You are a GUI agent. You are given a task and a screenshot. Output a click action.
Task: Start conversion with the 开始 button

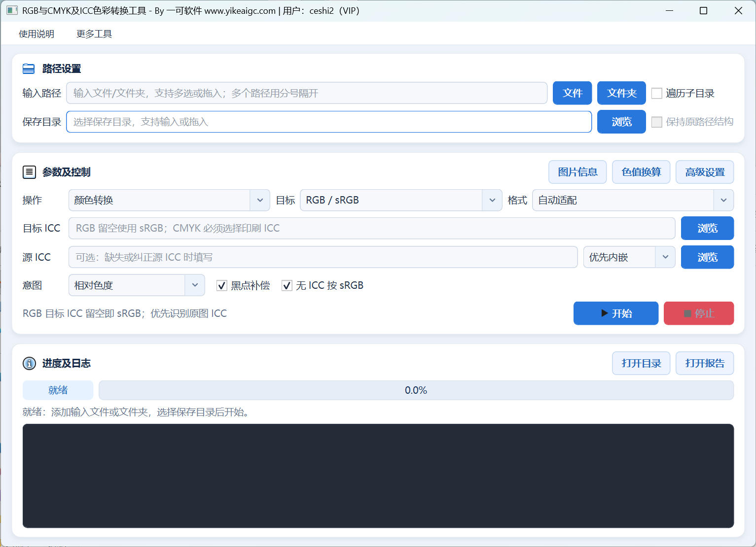616,313
